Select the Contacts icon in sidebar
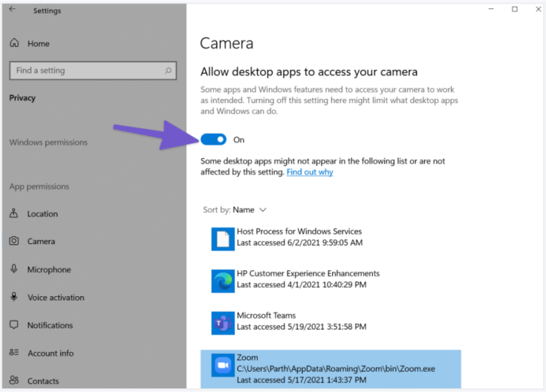Viewport: 546px width, 392px height. click(x=14, y=380)
